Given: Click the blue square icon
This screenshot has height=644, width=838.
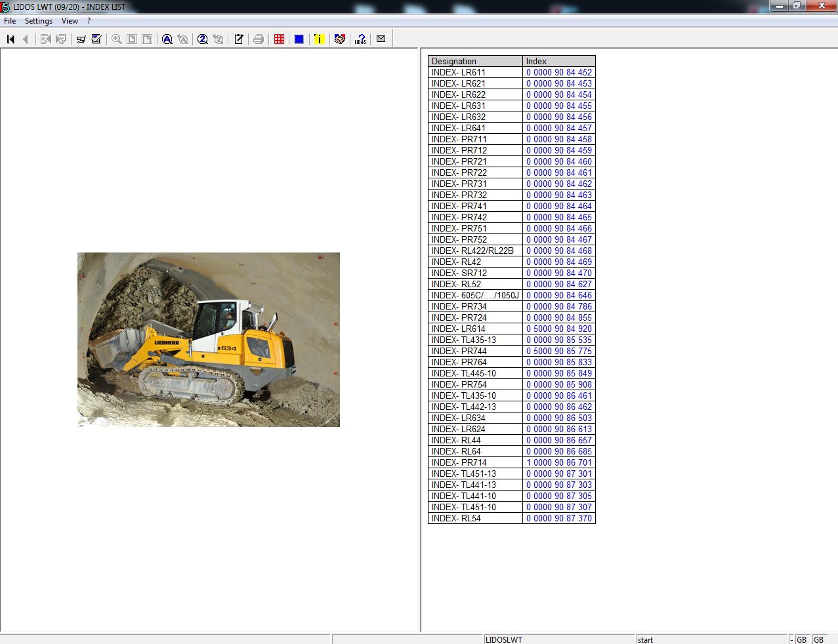Looking at the screenshot, I should click(299, 39).
